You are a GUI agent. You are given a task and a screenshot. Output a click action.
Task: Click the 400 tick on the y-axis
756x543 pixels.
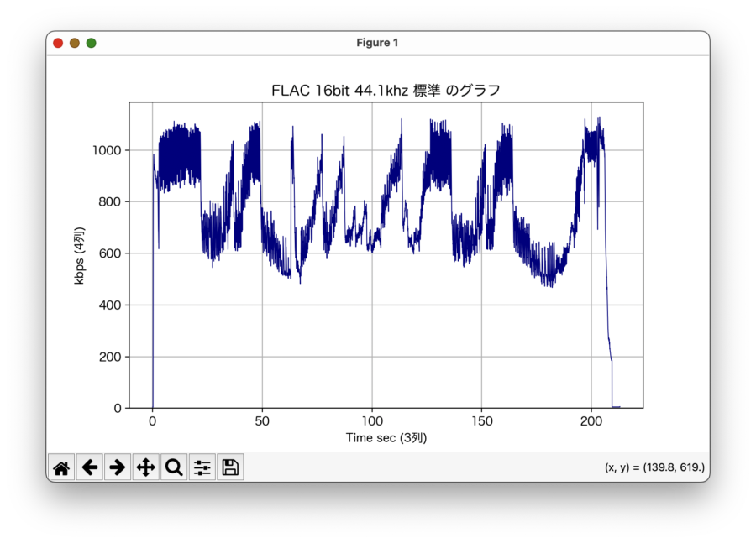111,305
